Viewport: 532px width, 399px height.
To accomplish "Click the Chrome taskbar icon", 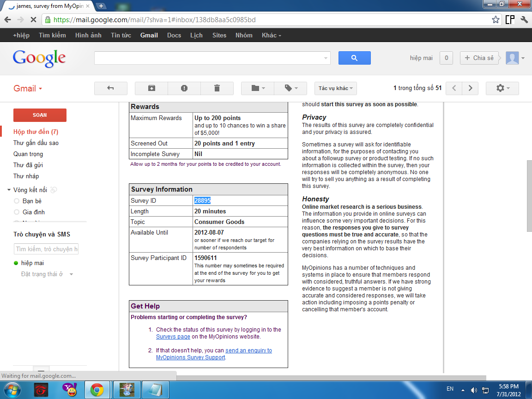I will 97,390.
